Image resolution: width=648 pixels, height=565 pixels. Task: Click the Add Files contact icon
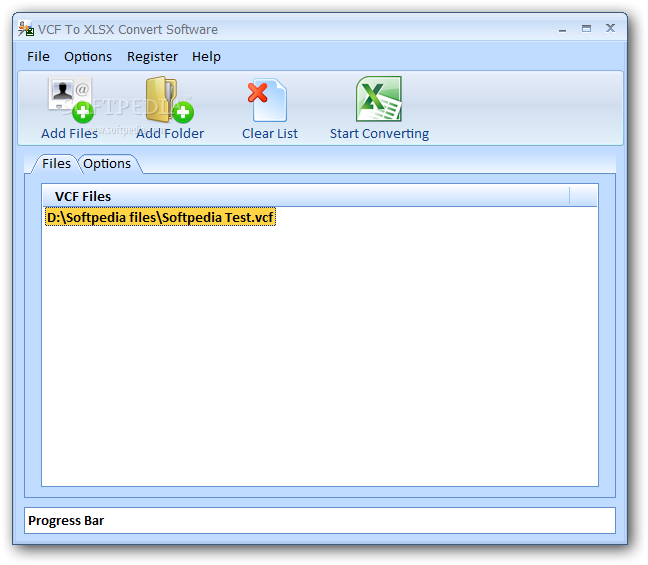point(71,100)
